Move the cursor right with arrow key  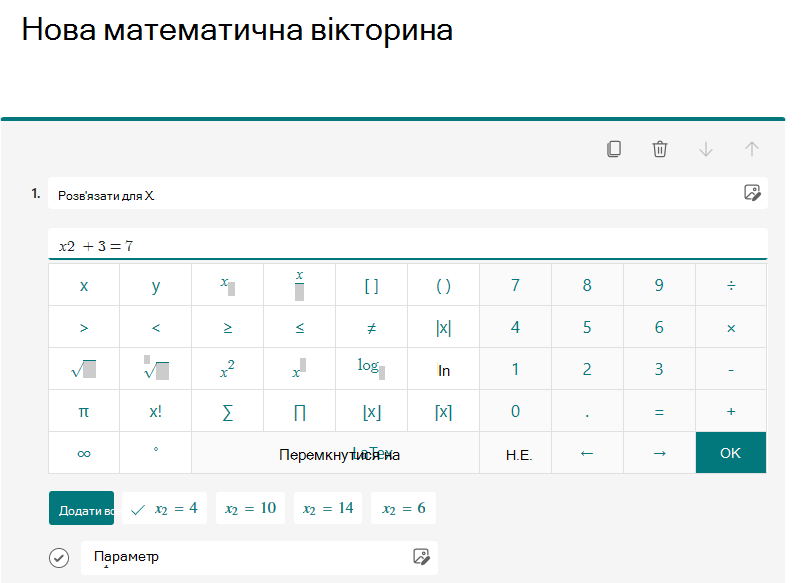click(659, 453)
